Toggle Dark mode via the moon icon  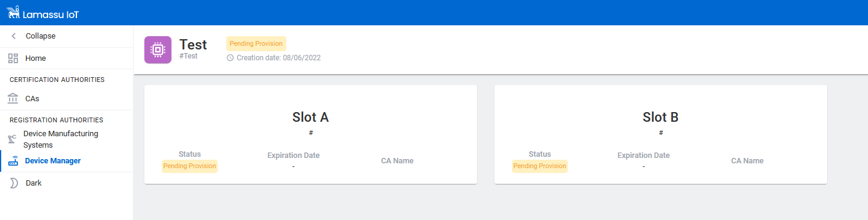pos(13,183)
